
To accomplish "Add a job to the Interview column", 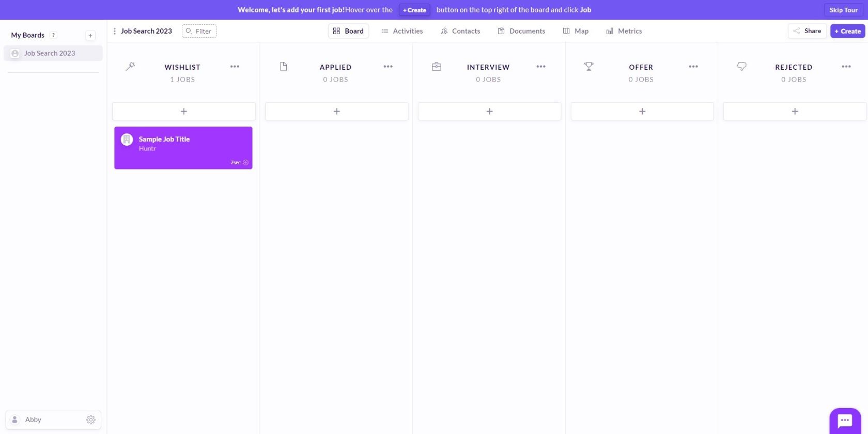I will coord(489,111).
